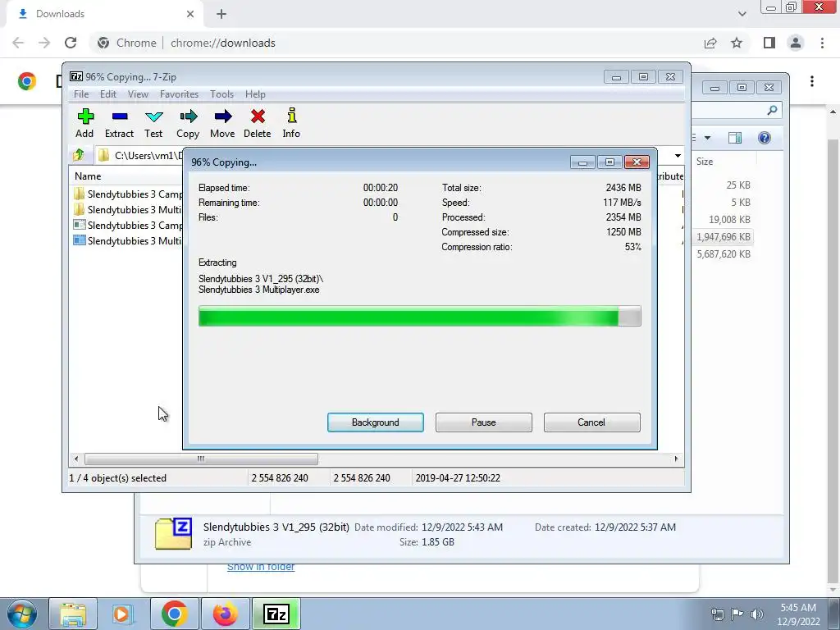Click the Copy toolbar icon in 7-Zip
This screenshot has width=840, height=630.
click(188, 124)
